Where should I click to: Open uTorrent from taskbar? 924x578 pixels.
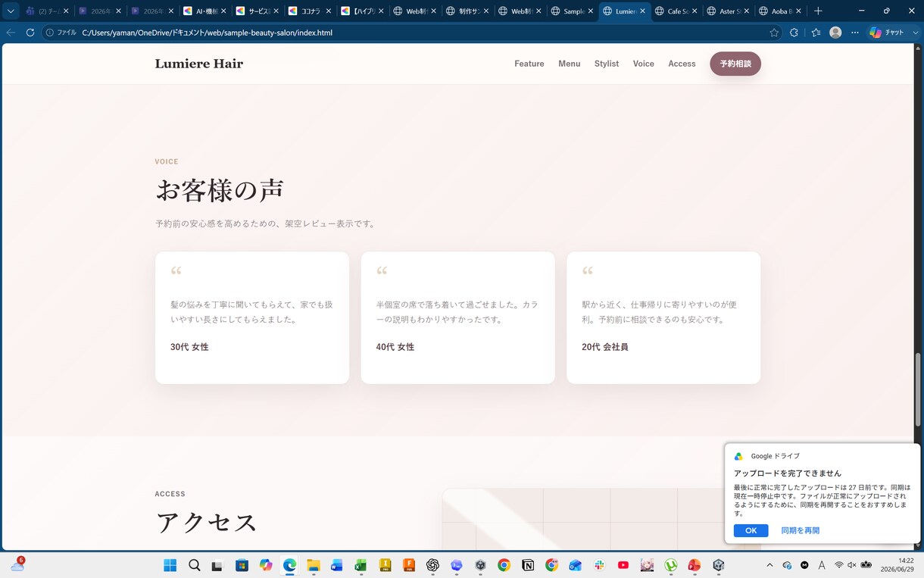click(x=671, y=565)
